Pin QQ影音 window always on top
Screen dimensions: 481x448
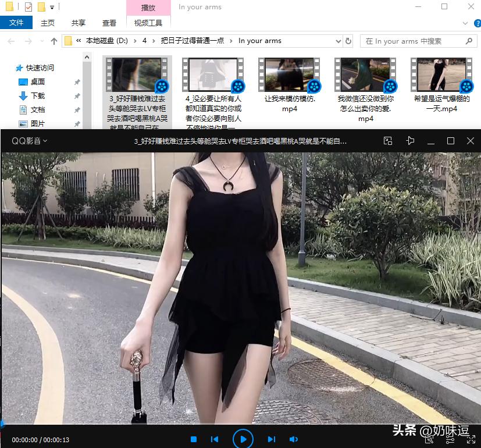click(x=410, y=141)
